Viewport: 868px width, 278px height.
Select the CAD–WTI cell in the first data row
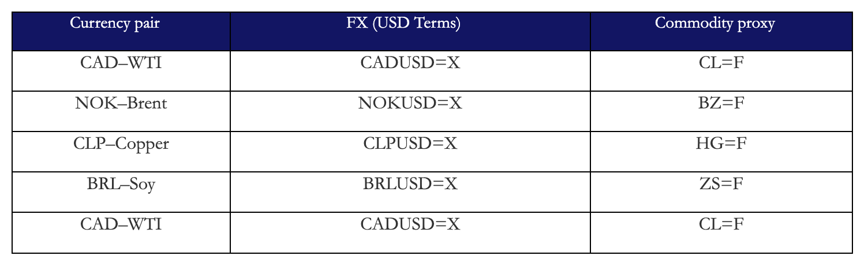pyautogui.click(x=121, y=62)
